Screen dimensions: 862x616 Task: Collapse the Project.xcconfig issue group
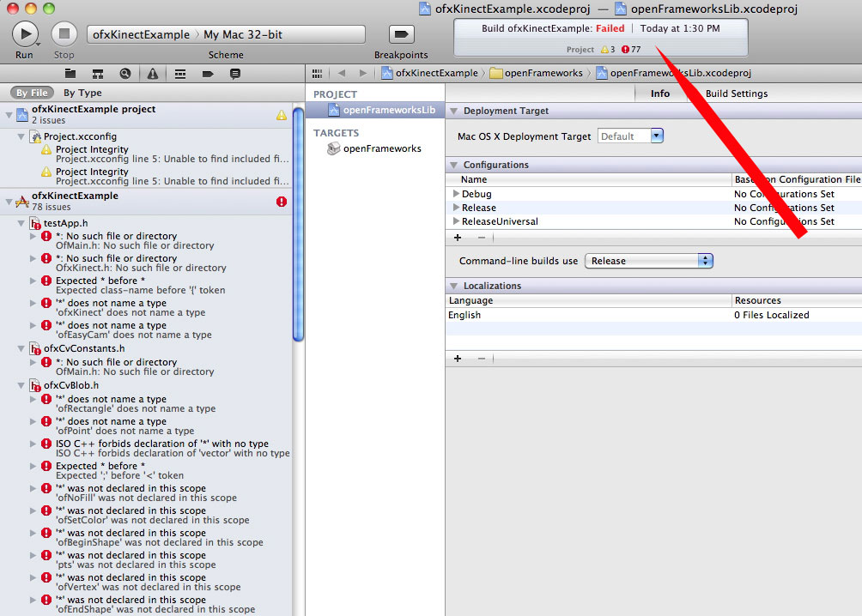[21, 136]
